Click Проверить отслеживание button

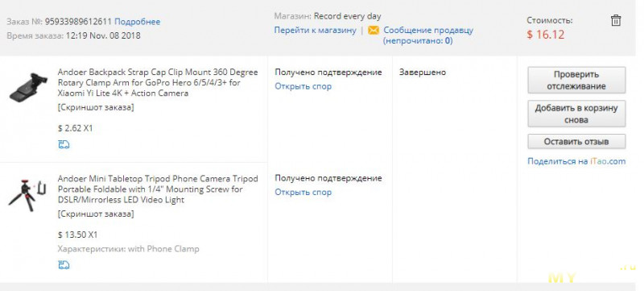tap(576, 80)
